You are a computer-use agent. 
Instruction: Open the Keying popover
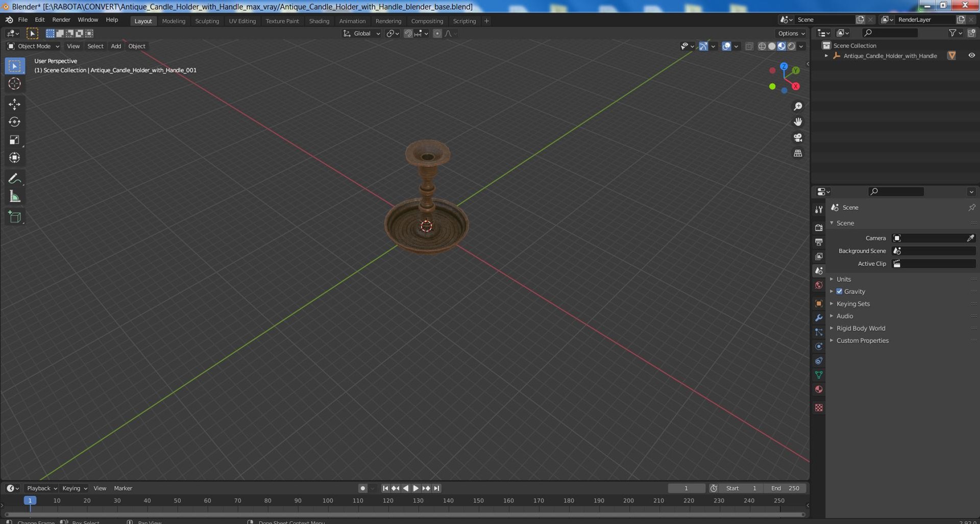[x=75, y=488]
